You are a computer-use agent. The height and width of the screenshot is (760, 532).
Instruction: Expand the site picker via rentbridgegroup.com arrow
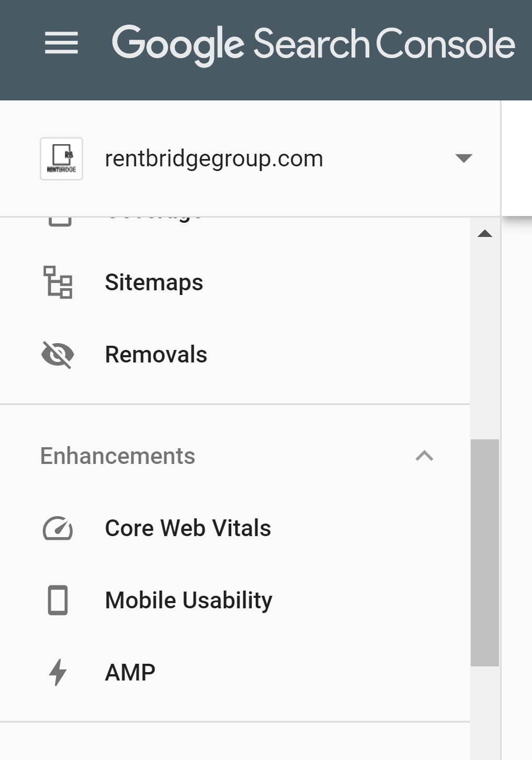(463, 158)
